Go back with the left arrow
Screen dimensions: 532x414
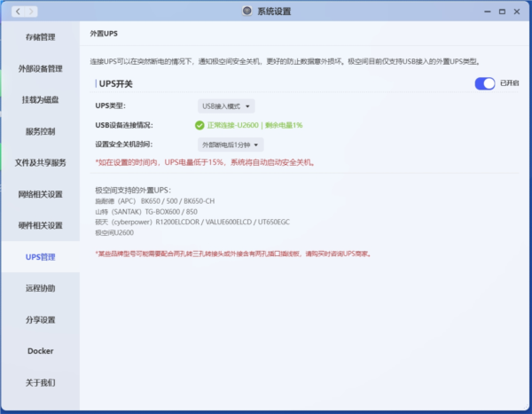coord(18,12)
